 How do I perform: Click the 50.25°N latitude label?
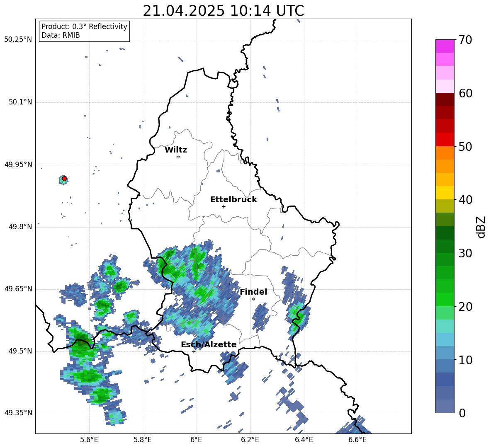(x=18, y=40)
